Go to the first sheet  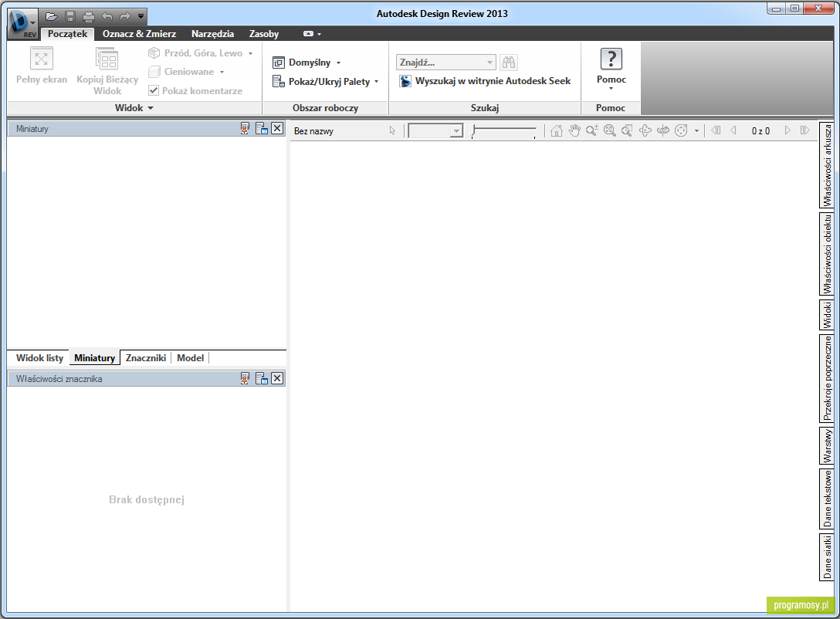(x=716, y=130)
